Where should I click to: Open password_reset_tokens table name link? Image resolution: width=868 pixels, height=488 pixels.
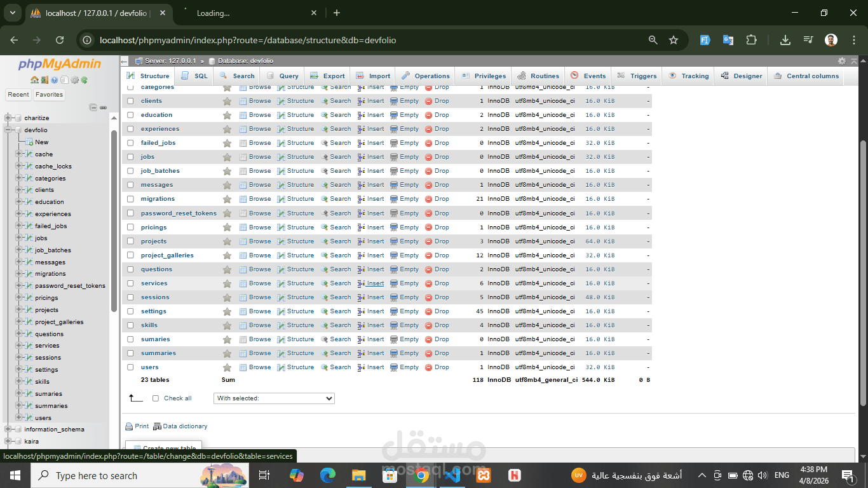[179, 213]
